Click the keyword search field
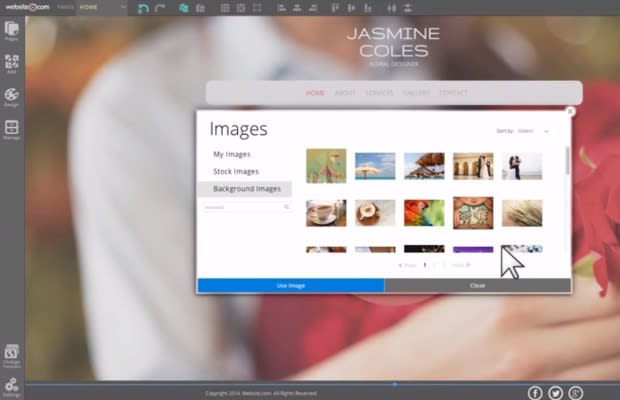 (247, 207)
